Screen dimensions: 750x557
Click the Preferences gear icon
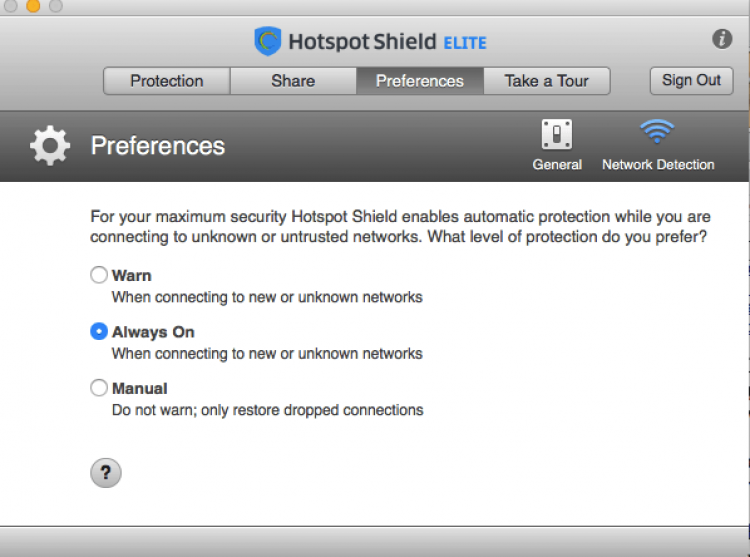click(x=50, y=146)
